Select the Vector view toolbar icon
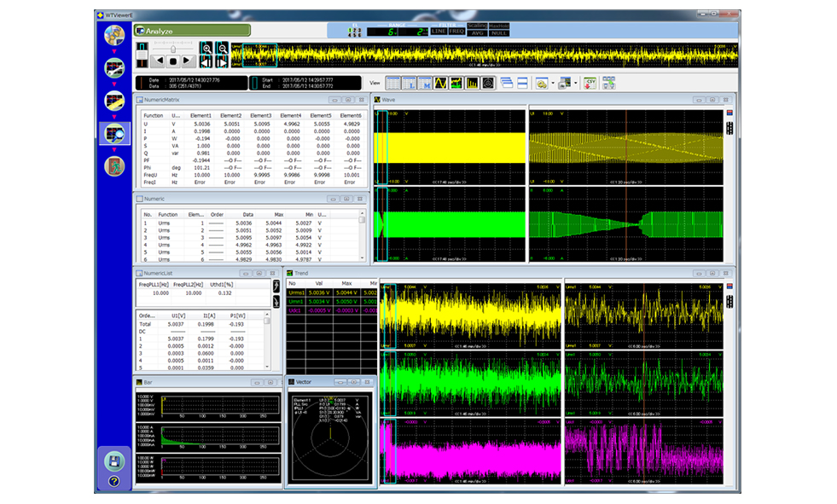This screenshot has height=504, width=837. 487,84
